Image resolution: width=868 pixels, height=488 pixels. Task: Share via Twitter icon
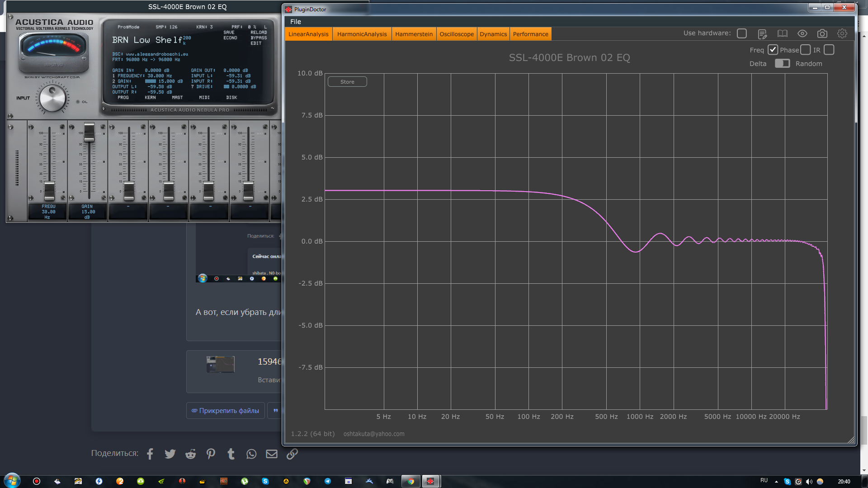170,454
